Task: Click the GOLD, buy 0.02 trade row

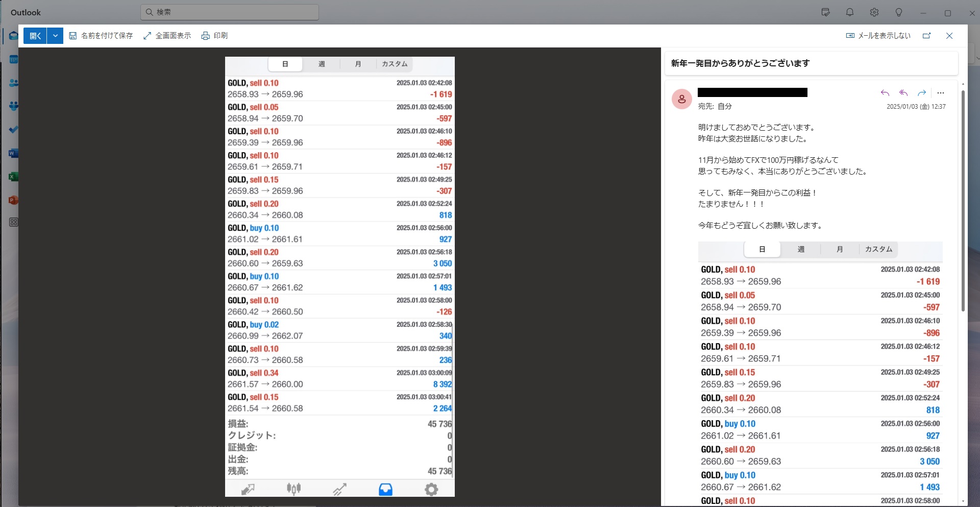Action: click(340, 330)
